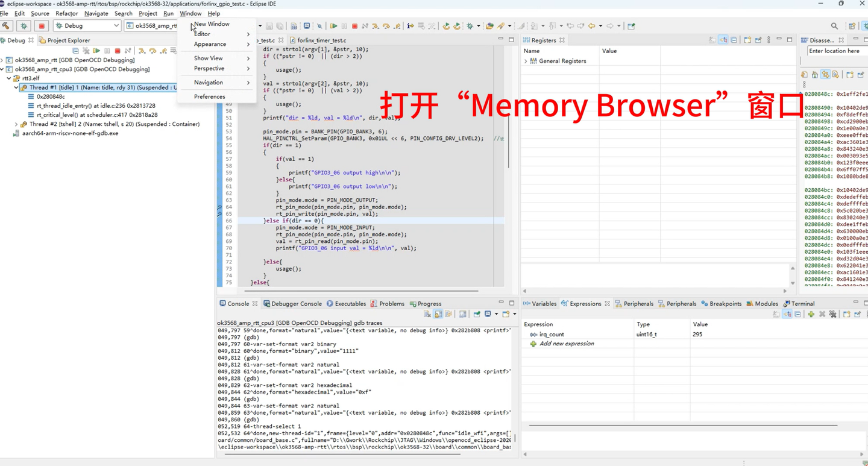Toggle Scroll Lock in Console toolbar

438,314
